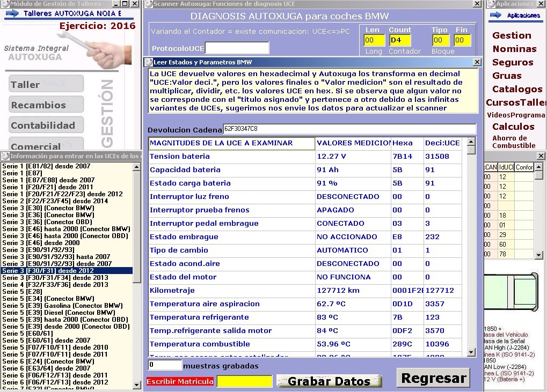
Task: Open VideosPrograma in Aplicaciones menu
Action: click(x=516, y=115)
